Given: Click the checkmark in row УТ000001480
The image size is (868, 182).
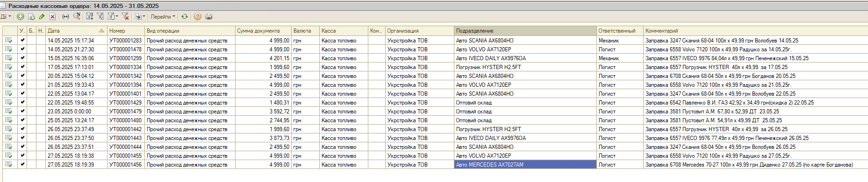Looking at the screenshot, I should tap(22, 120).
